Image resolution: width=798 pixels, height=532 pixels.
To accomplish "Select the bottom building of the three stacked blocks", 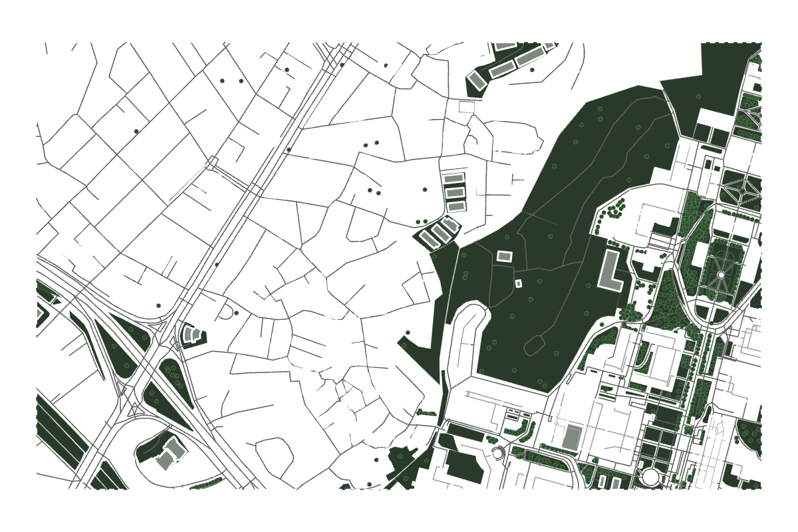I will click(455, 206).
